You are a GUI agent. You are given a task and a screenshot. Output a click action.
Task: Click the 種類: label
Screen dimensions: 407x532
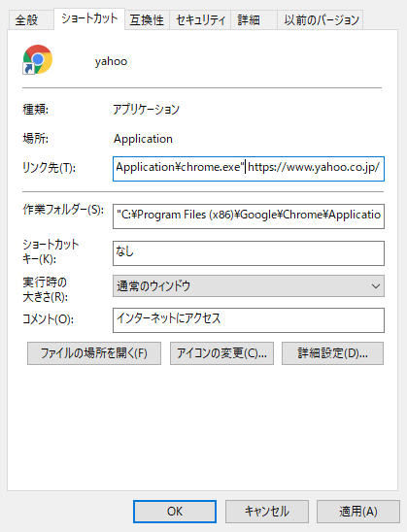coord(36,110)
